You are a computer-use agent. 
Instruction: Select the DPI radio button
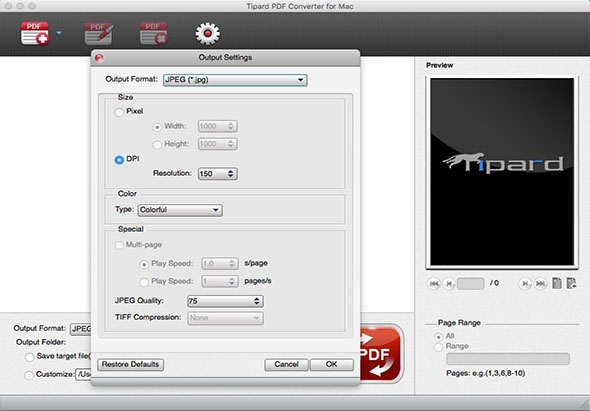click(119, 160)
